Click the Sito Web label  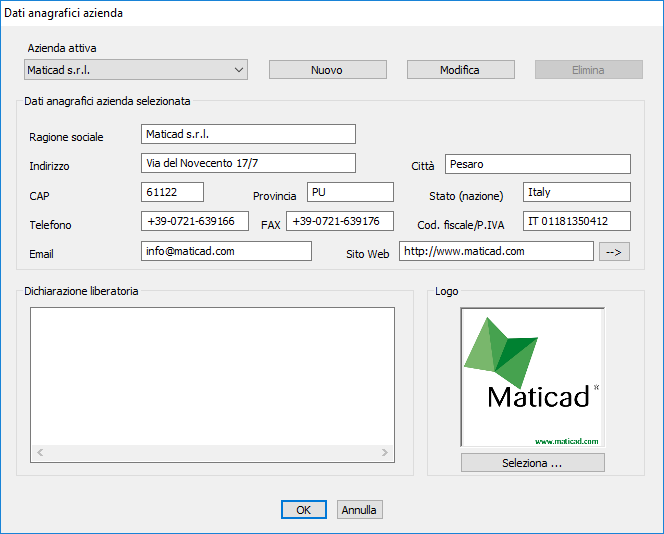click(x=368, y=254)
